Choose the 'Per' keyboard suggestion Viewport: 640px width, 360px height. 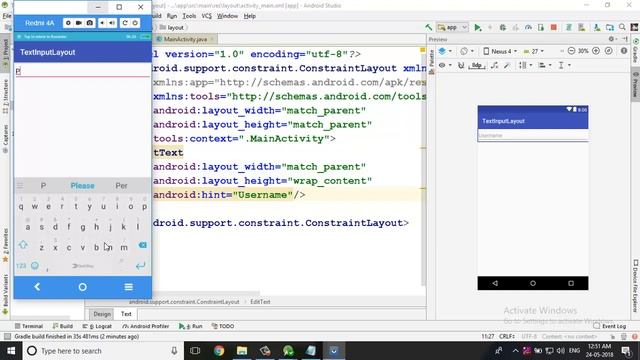pos(121,186)
